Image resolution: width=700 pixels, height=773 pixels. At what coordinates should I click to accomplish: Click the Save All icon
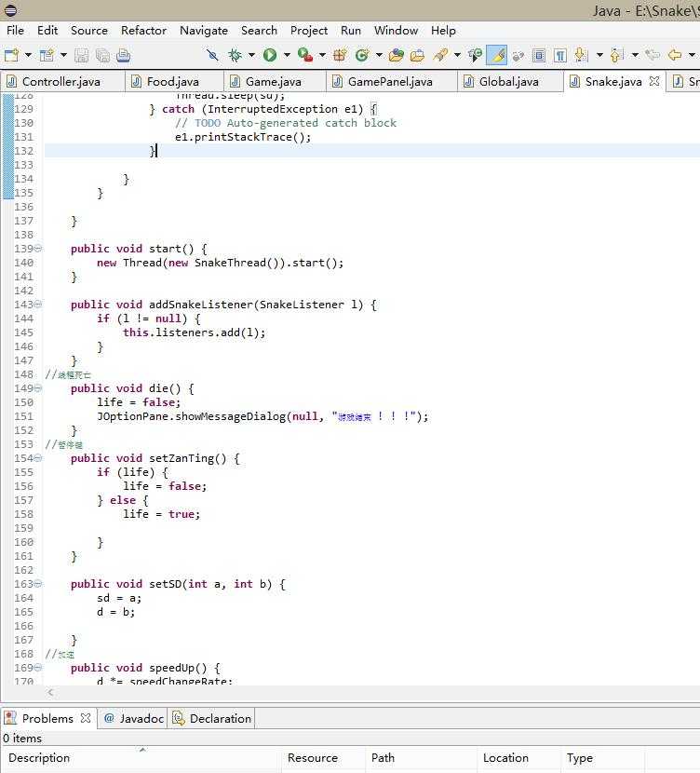coord(102,55)
